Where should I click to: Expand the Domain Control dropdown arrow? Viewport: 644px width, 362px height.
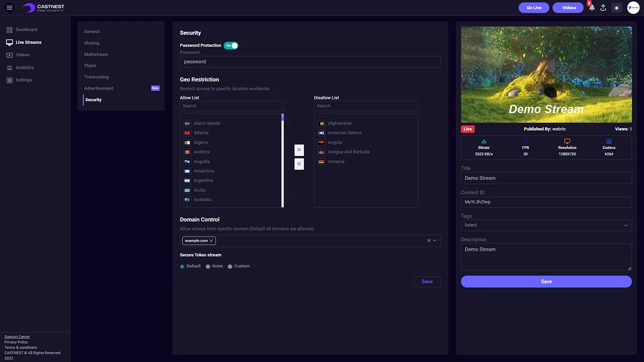[435, 241]
